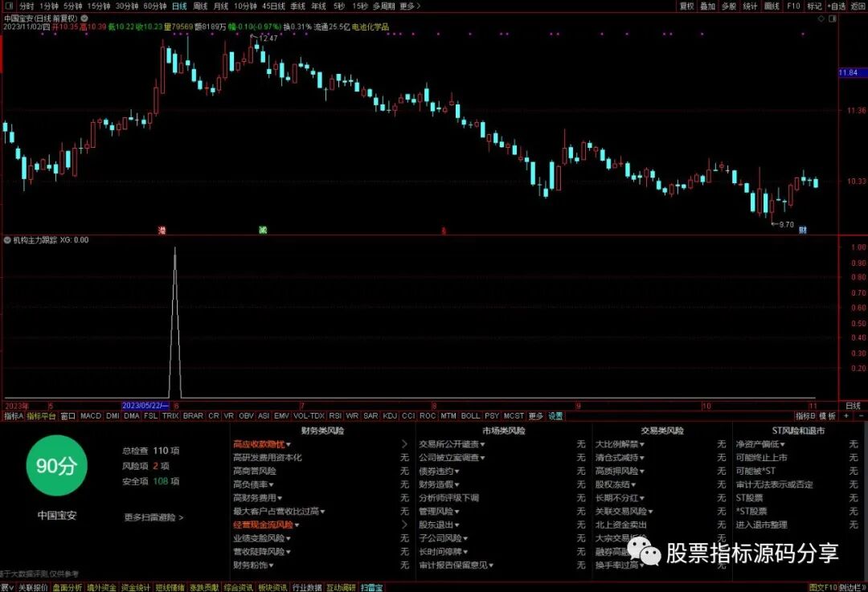Click the 指标B tab

[805, 415]
